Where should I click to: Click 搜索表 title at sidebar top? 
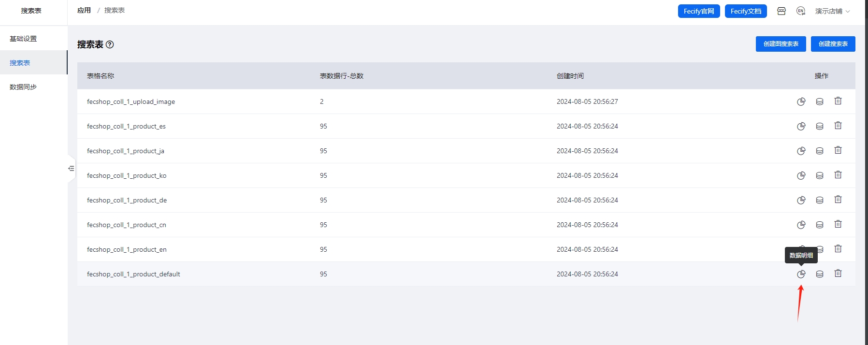pos(31,11)
